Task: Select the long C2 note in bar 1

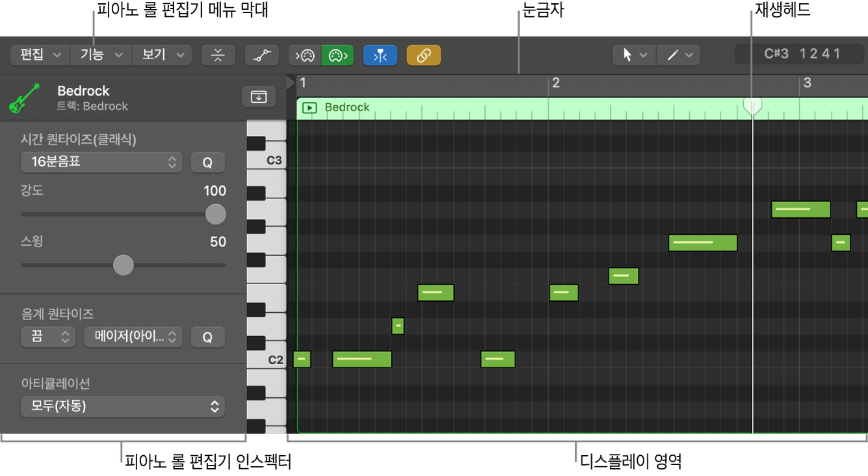Action: pos(362,359)
